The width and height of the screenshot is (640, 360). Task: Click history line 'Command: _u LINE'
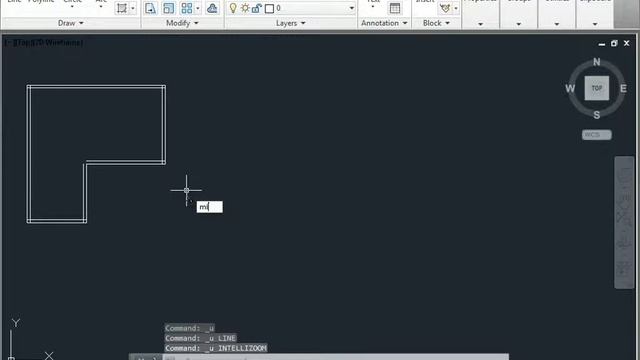pyautogui.click(x=200, y=338)
